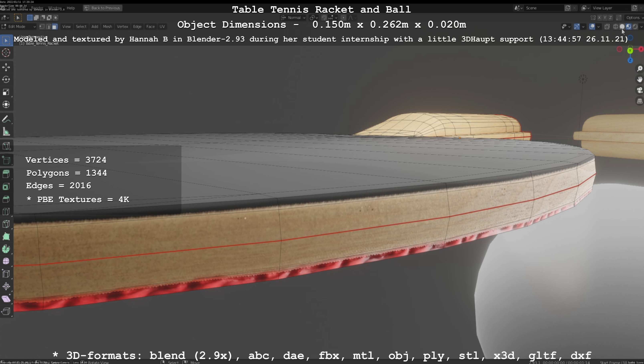The width and height of the screenshot is (644, 364).
Task: Select the Cursor tool
Action: click(x=6, y=53)
